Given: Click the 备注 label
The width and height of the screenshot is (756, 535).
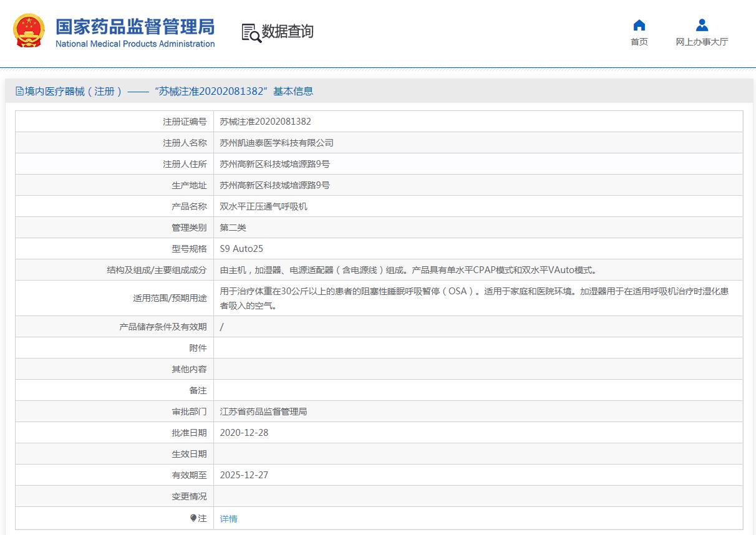Looking at the screenshot, I should tap(198, 390).
